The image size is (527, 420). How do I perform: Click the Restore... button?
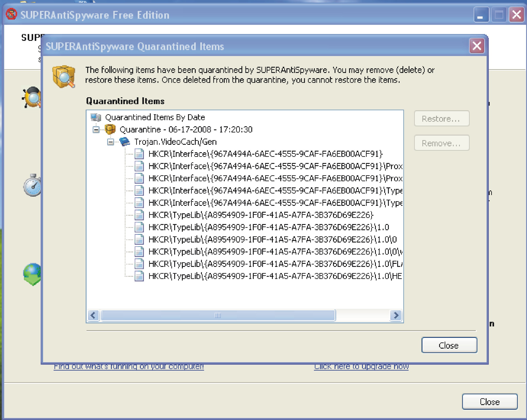pos(442,119)
